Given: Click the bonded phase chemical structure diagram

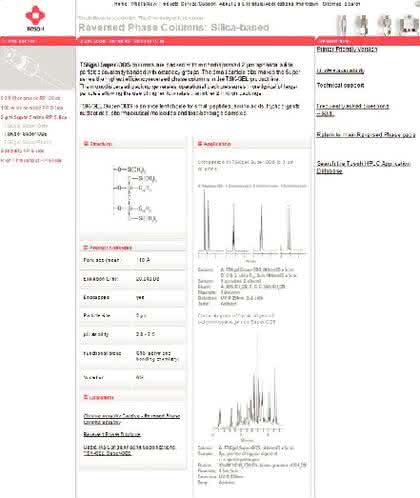Looking at the screenshot, I should [135, 194].
